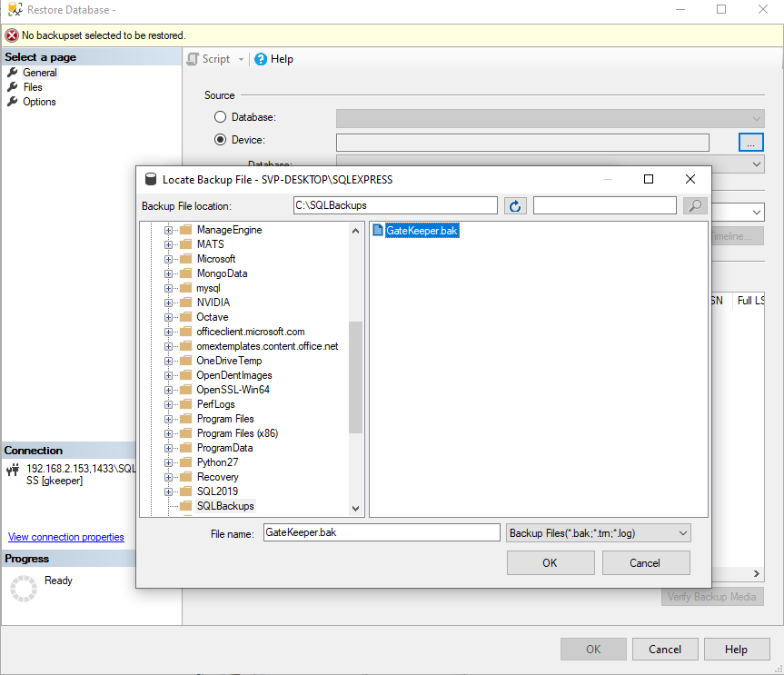The width and height of the screenshot is (784, 675).
Task: Open Help via the blue question mark icon
Action: [x=262, y=58]
